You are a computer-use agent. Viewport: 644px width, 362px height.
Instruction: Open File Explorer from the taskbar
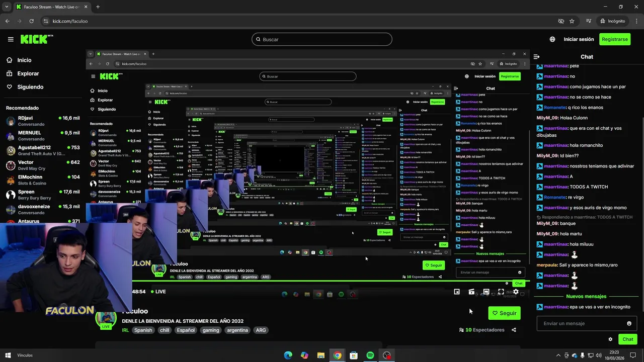tap(321, 355)
